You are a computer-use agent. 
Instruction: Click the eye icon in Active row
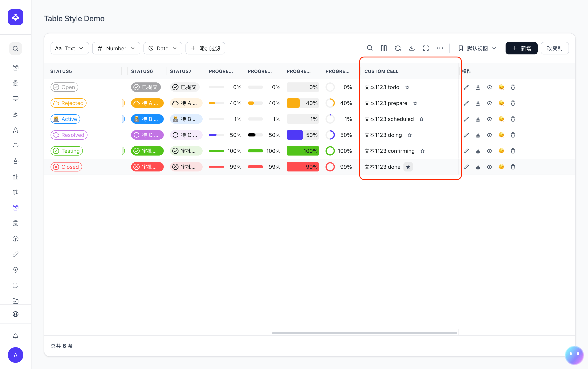(x=489, y=119)
